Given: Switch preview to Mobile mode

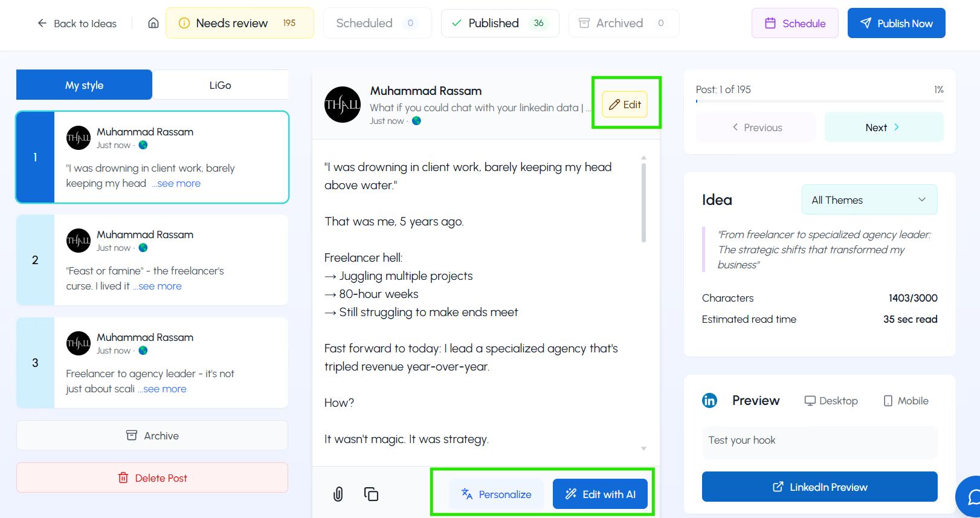Looking at the screenshot, I should (x=906, y=401).
